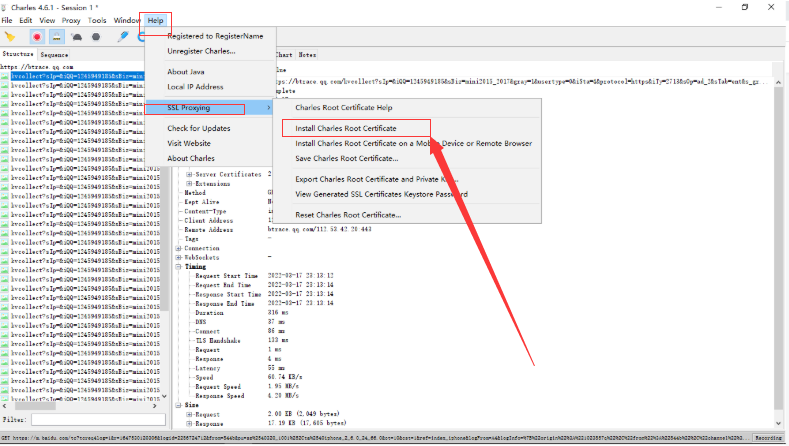Choose Unregister Charles... from Help menu
This screenshot has height=446, width=789.
coord(201,51)
